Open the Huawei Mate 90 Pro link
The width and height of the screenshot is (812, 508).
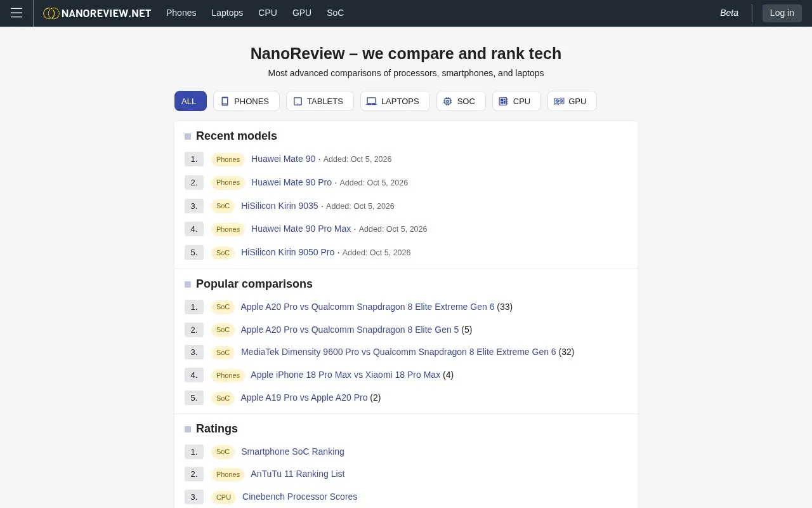pyautogui.click(x=291, y=182)
